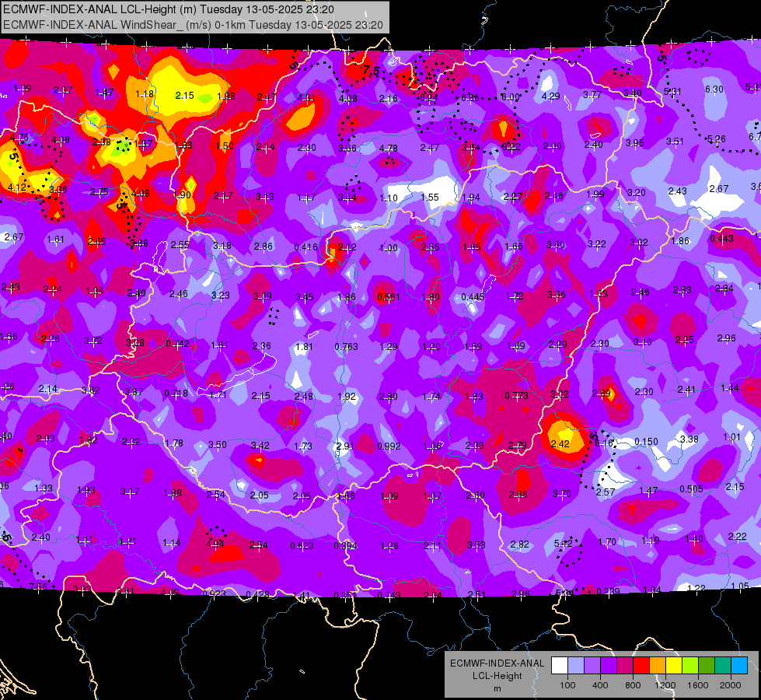Image resolution: width=761 pixels, height=700 pixels.
Task: Click the wind shear value 6.00
Action: [x=510, y=97]
